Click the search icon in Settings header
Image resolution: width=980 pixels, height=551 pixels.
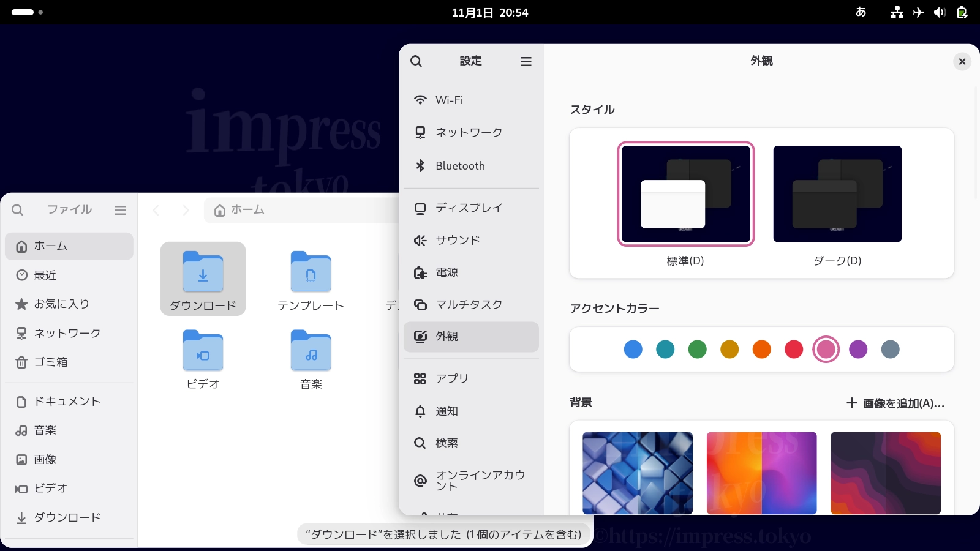pyautogui.click(x=416, y=61)
